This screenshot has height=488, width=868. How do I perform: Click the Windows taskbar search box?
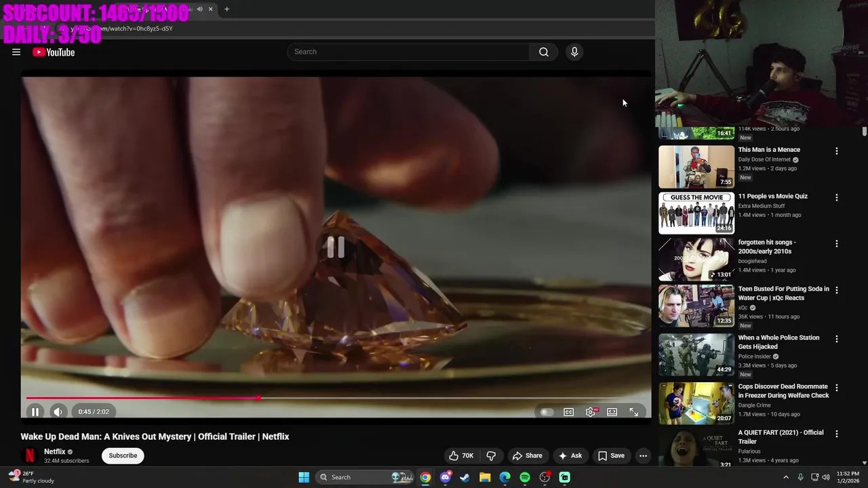366,477
